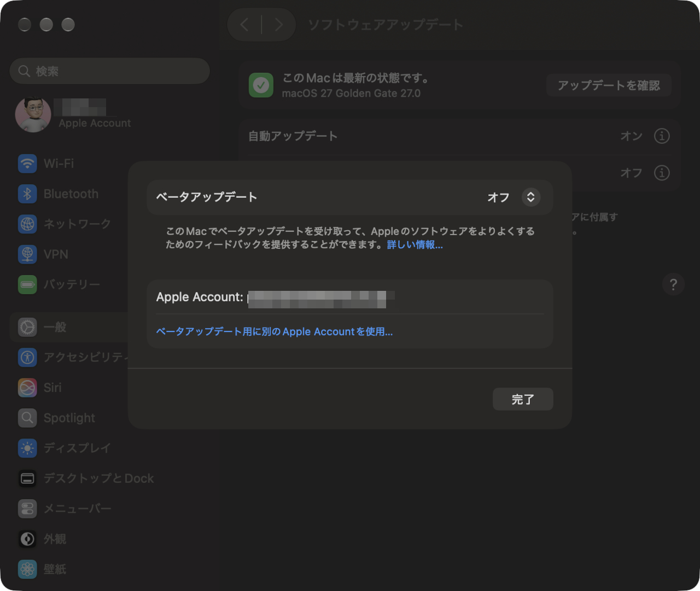Click the green up-to-date checkmark icon
700x591 pixels.
tap(261, 85)
